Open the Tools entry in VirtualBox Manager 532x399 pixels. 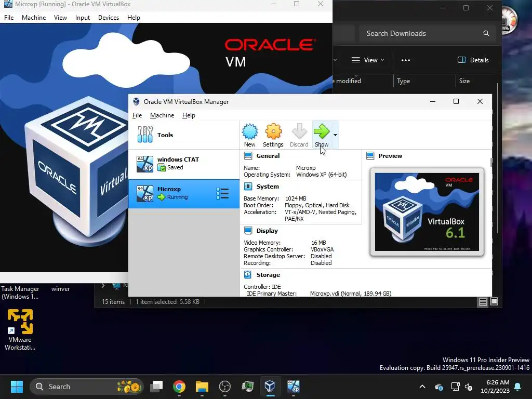183,135
